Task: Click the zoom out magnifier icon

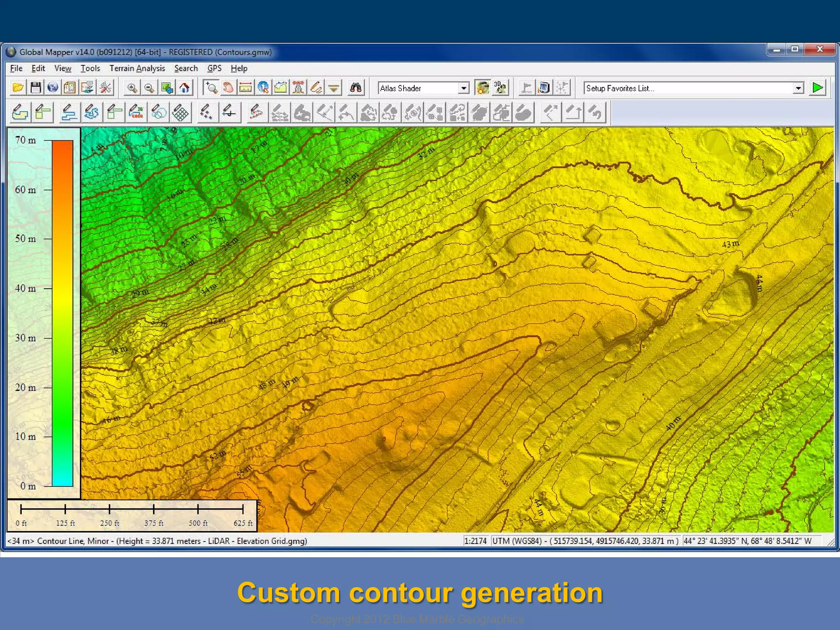Action: [149, 88]
